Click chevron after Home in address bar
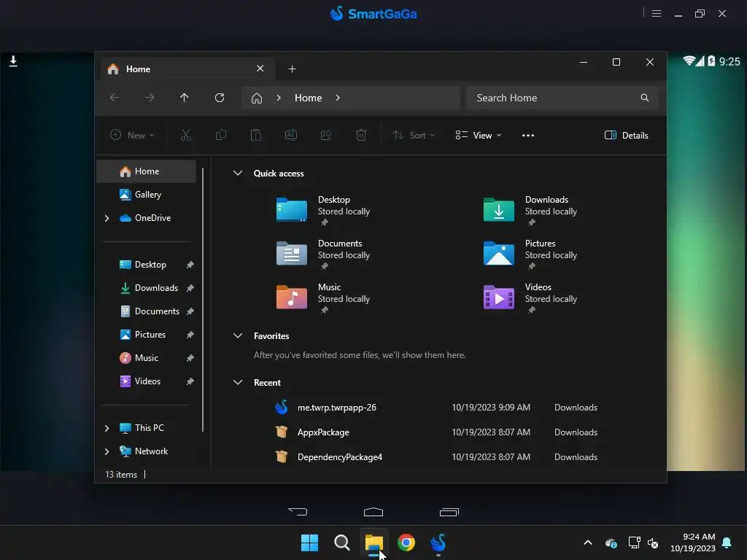This screenshot has width=747, height=560. (338, 98)
